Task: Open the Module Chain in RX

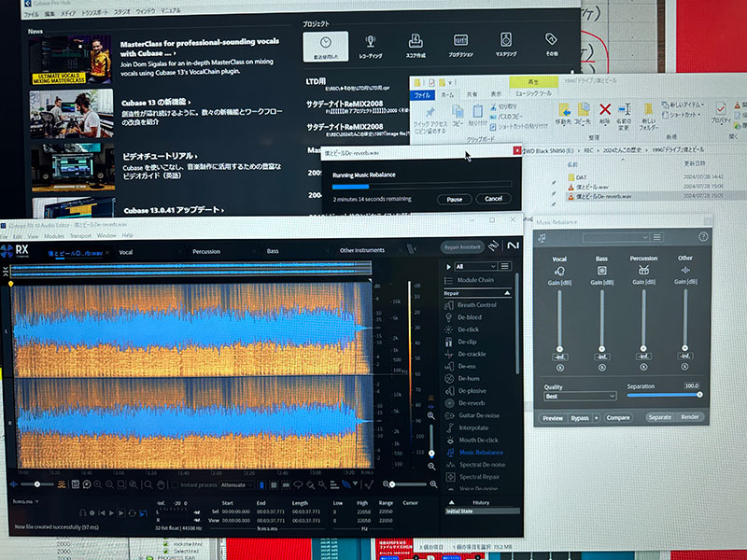Action: 470,280
